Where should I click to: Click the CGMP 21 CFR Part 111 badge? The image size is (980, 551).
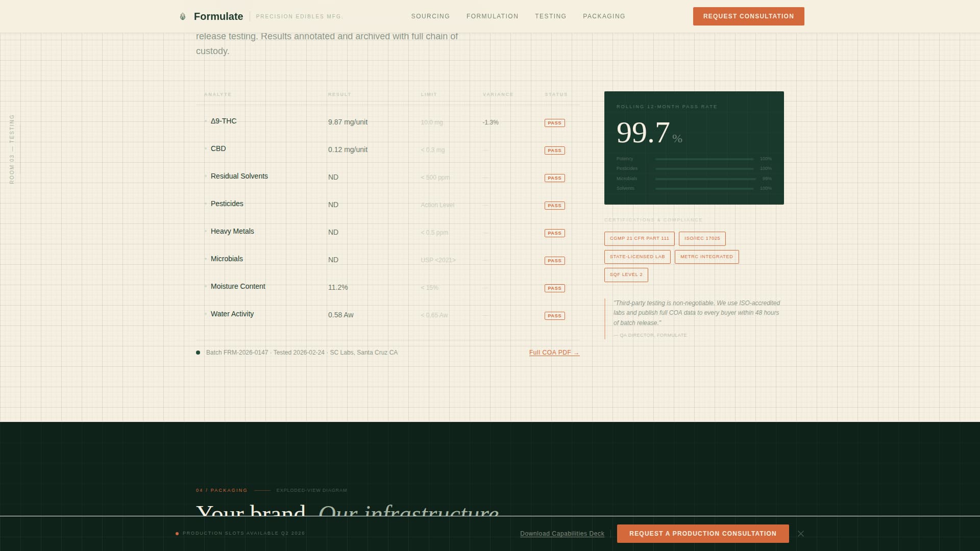pos(639,238)
